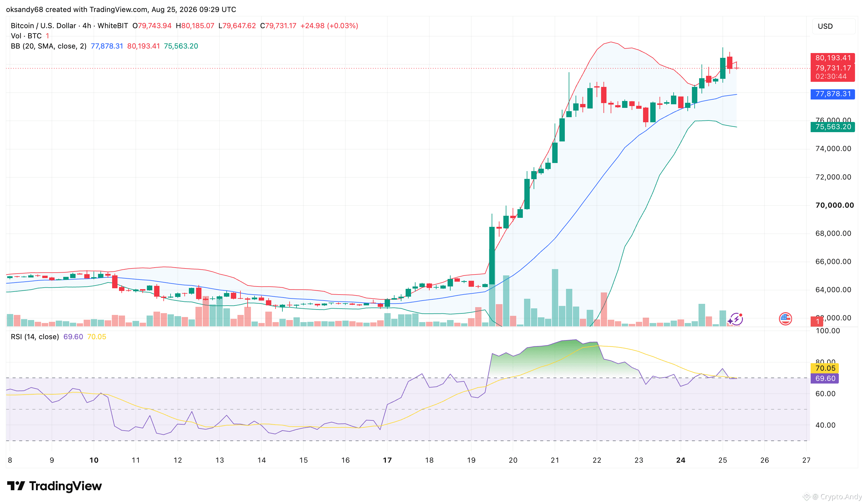Click the green 75,563.20 price axis label

point(833,127)
